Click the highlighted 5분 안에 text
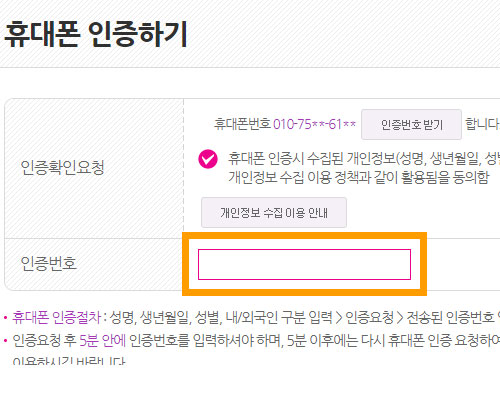Image resolution: width=500 pixels, height=420 pixels. [103, 340]
